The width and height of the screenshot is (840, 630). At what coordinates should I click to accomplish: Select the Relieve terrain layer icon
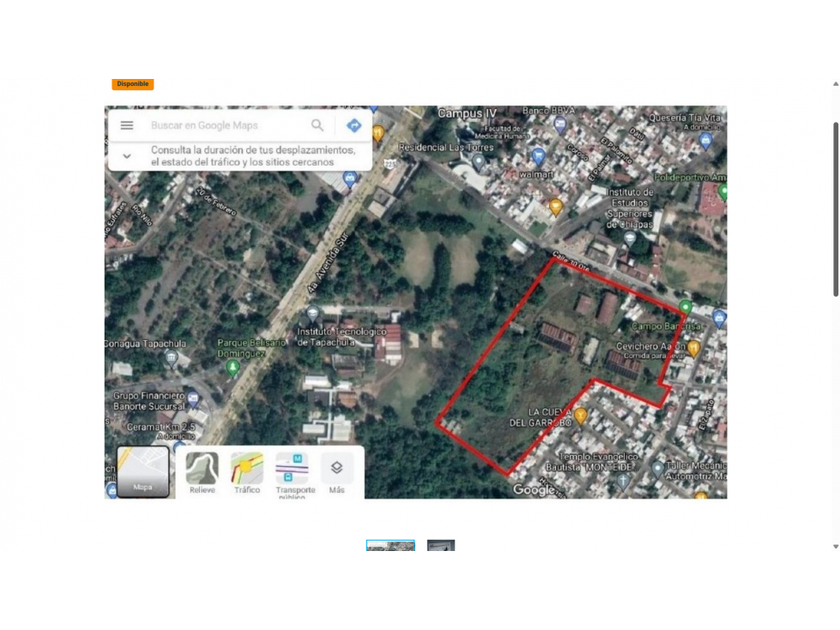click(x=202, y=469)
